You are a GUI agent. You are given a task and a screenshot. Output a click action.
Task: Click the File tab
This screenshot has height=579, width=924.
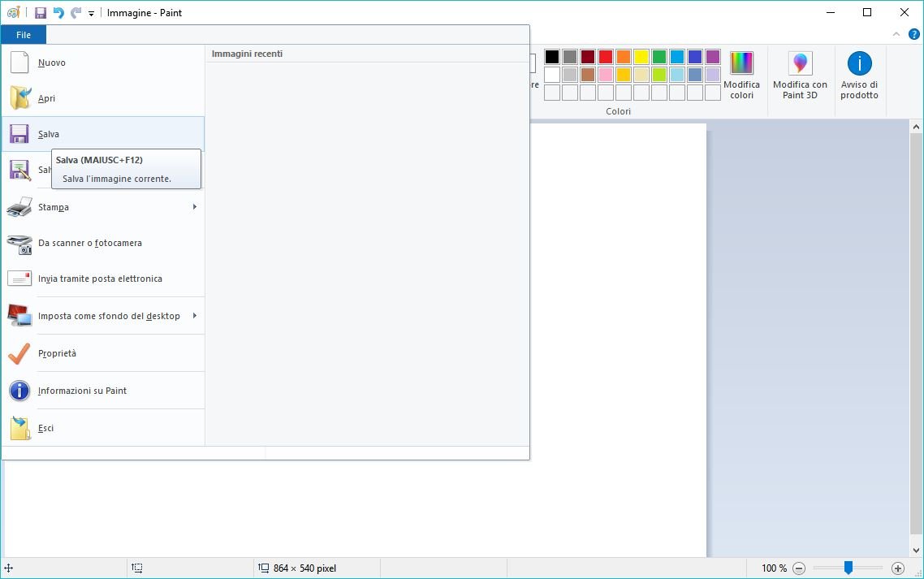24,35
